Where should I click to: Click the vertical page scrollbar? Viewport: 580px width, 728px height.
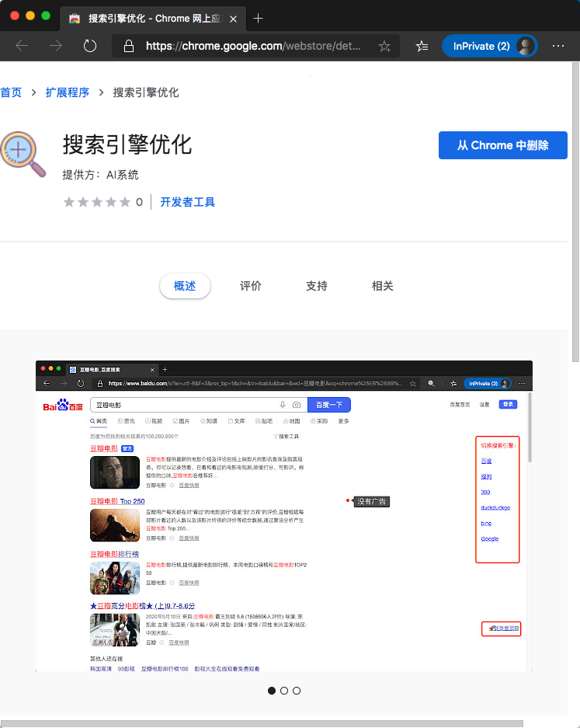pyautogui.click(x=575, y=211)
